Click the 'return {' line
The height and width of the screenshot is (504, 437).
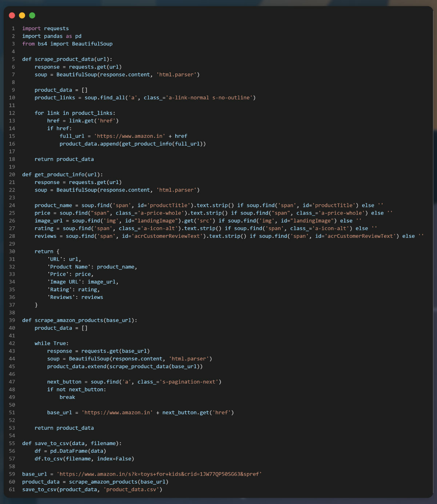47,251
